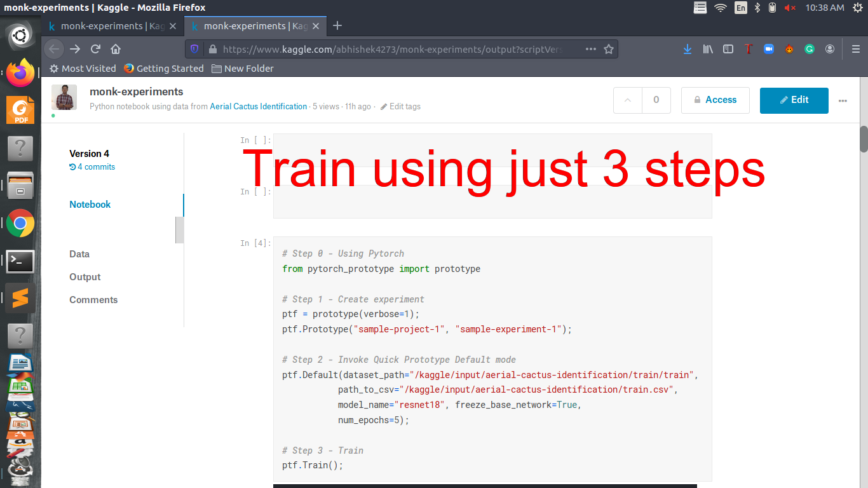Click the page vertical scrollbar thumb
The height and width of the screenshot is (488, 868).
click(864, 139)
